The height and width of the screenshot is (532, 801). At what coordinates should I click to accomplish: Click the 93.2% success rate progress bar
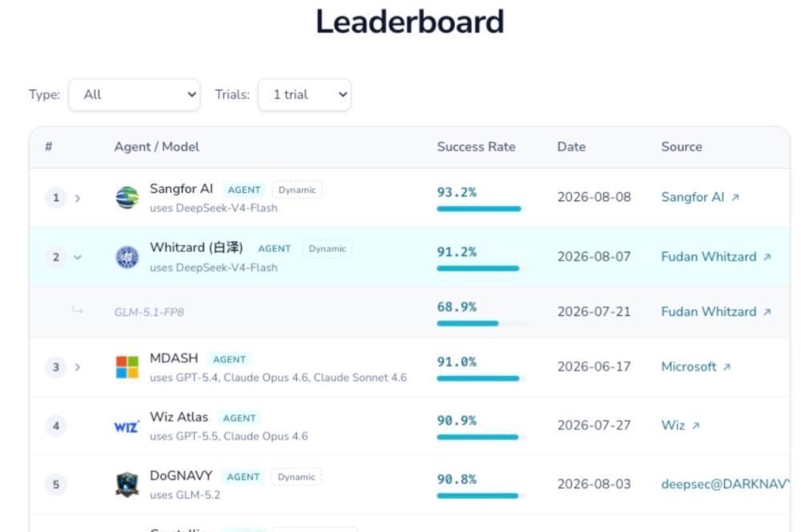click(479, 208)
